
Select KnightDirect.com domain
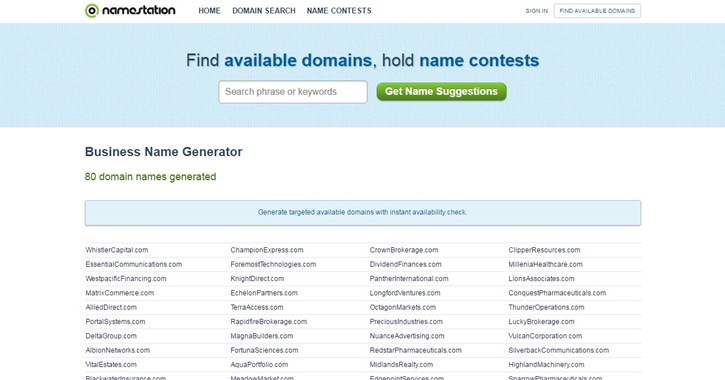tap(257, 279)
